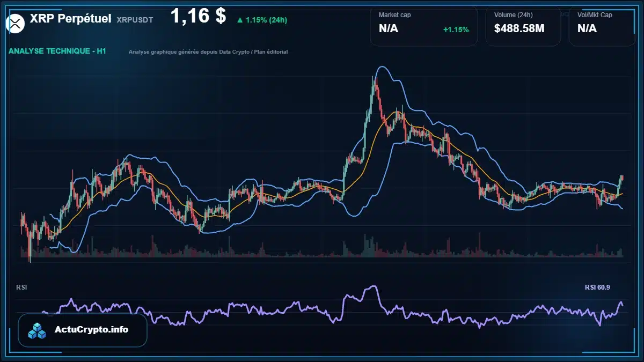Click the 1.15% (24h) change text
Image resolution: width=644 pixels, height=362 pixels.
tap(266, 20)
